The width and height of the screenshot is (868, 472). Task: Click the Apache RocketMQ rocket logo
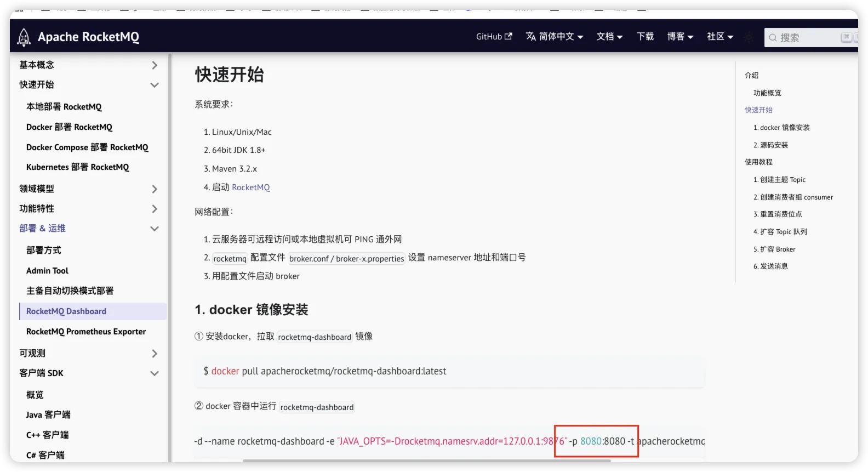[x=24, y=37]
